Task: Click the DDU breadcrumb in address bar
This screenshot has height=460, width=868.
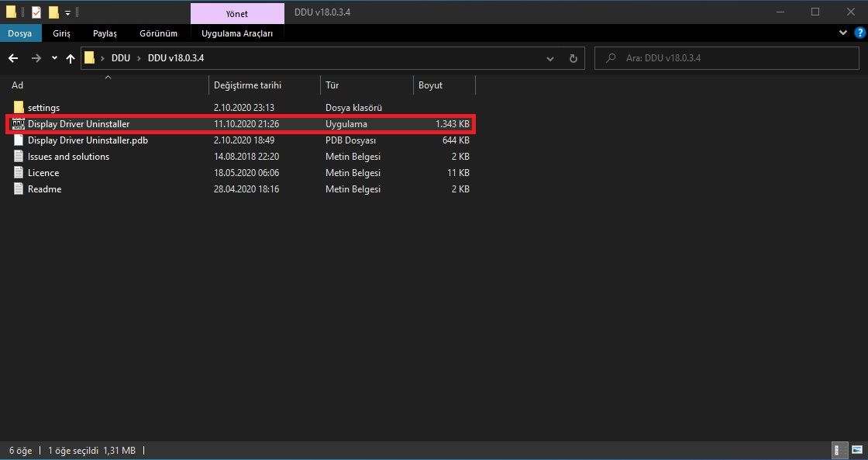Action: tap(121, 58)
